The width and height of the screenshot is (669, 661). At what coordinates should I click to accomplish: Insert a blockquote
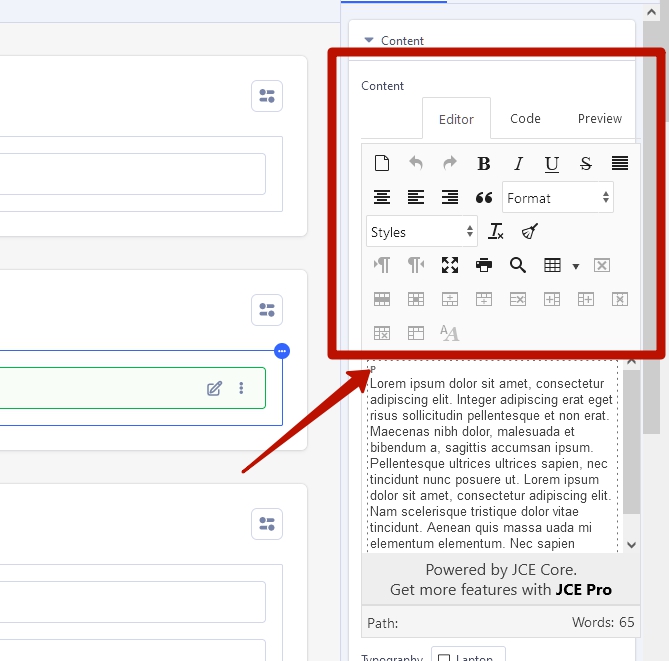(484, 198)
